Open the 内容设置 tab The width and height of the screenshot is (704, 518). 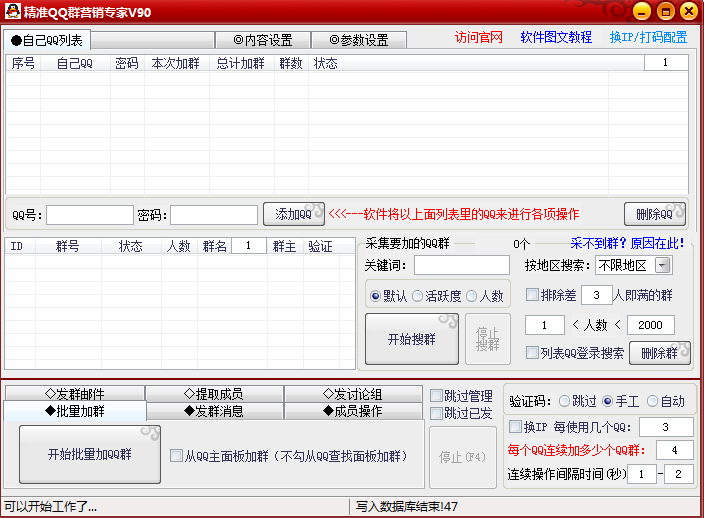tap(263, 40)
